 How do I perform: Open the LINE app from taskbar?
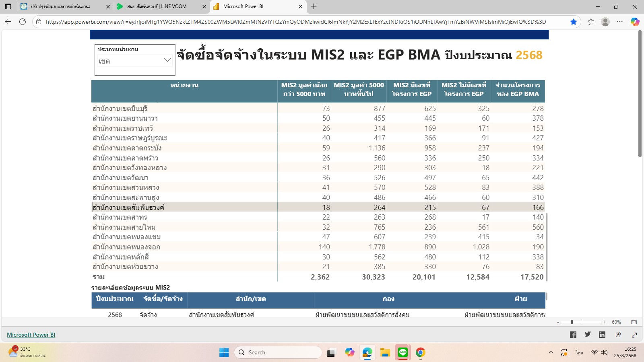pyautogui.click(x=402, y=353)
